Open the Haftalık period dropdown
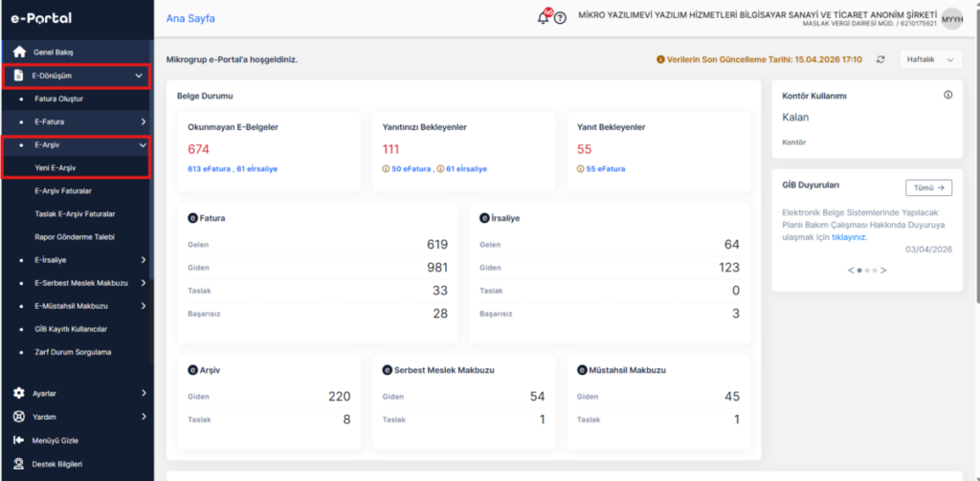Image resolution: width=980 pixels, height=481 pixels. [930, 59]
